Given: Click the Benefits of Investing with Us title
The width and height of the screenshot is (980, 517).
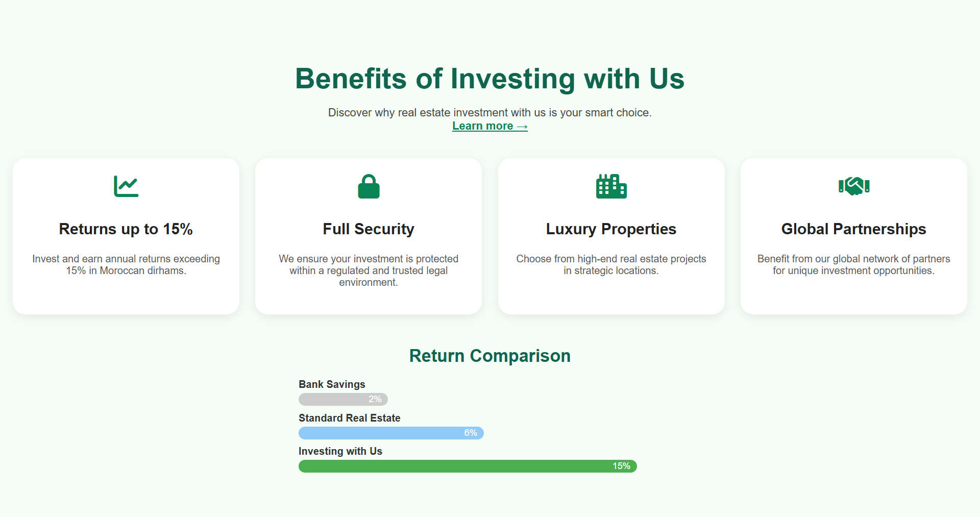Looking at the screenshot, I should [x=489, y=79].
